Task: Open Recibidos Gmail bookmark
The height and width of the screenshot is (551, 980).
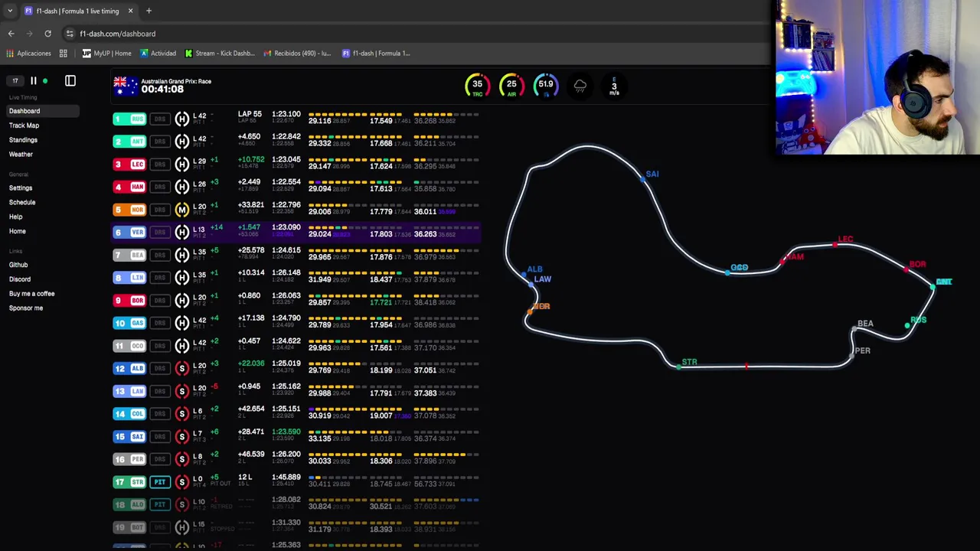Action: [297, 54]
